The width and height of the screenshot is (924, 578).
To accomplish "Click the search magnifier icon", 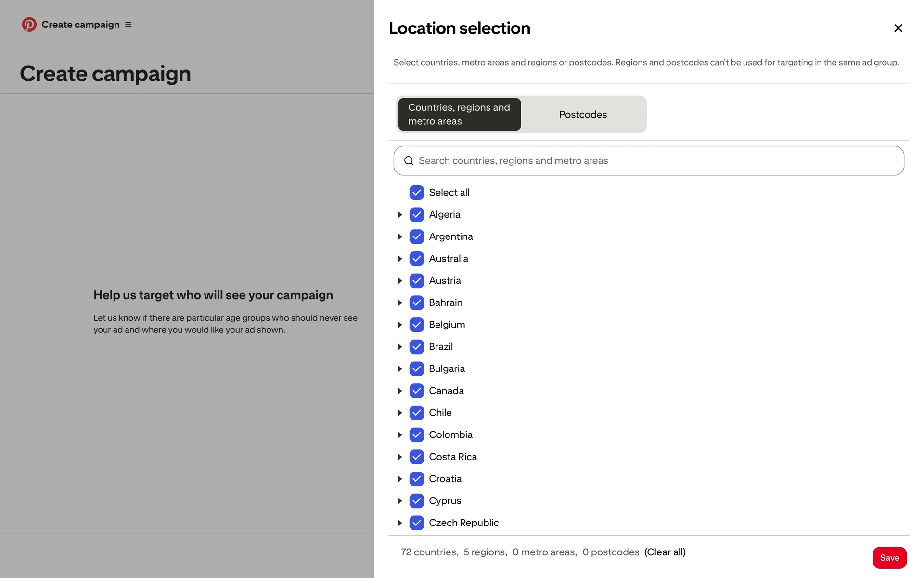I will [x=409, y=161].
